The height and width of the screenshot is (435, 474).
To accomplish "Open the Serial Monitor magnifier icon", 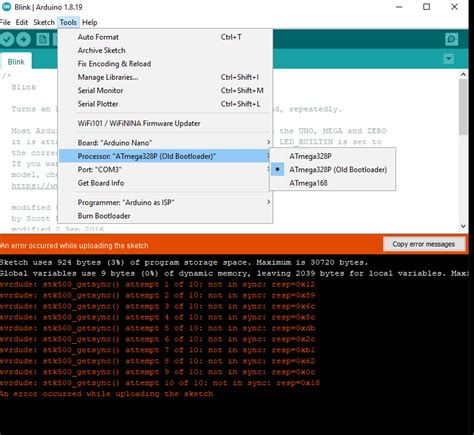I will coord(451,39).
